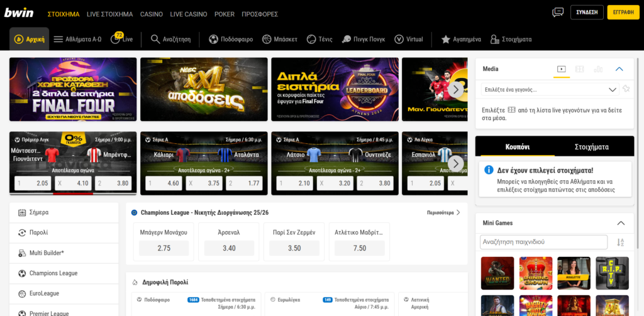The image size is (644, 316).
Task: Select the Media video stream icon
Action: point(562,69)
